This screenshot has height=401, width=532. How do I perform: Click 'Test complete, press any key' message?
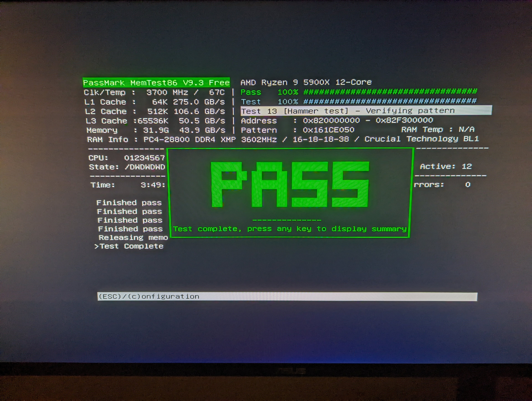pos(290,229)
